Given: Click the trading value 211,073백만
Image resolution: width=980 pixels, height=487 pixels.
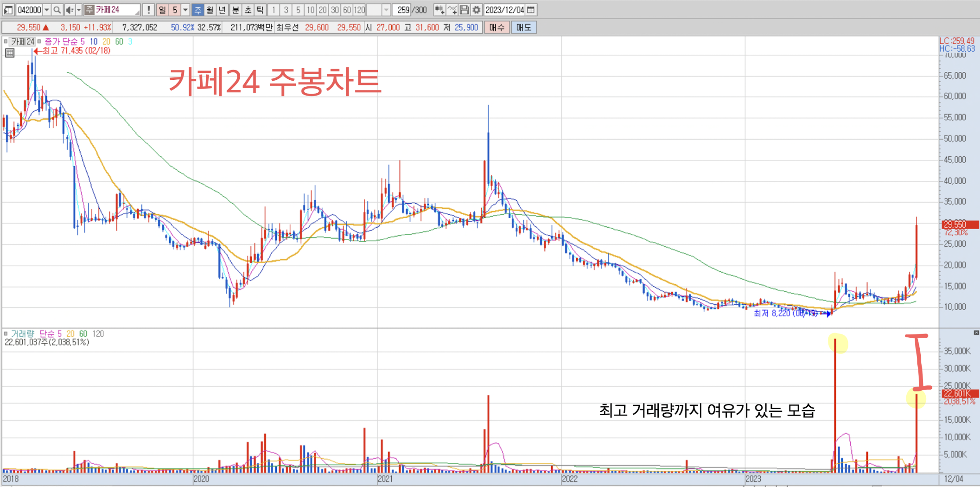Looking at the screenshot, I should pos(251,27).
